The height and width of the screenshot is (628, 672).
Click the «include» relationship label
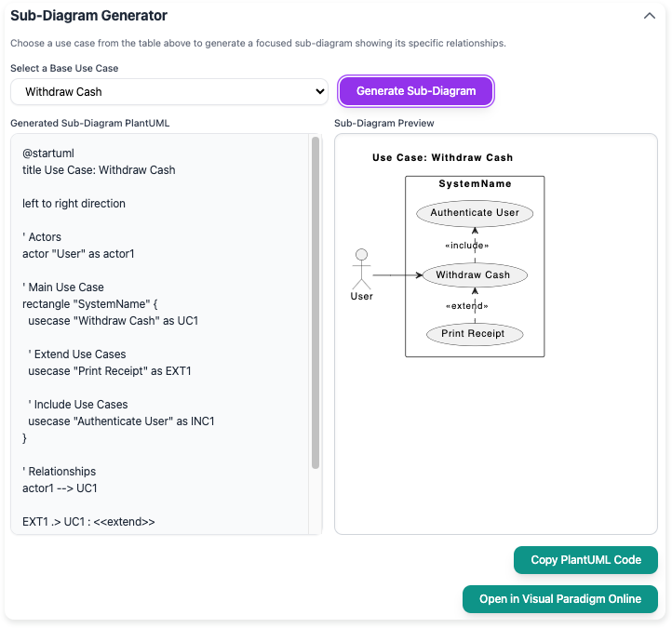pos(466,246)
